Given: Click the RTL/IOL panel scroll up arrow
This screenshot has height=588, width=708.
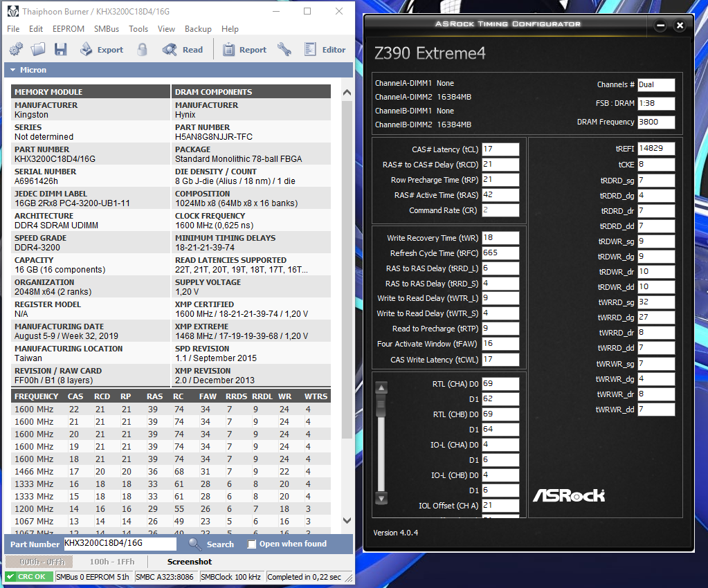Looking at the screenshot, I should tap(381, 387).
